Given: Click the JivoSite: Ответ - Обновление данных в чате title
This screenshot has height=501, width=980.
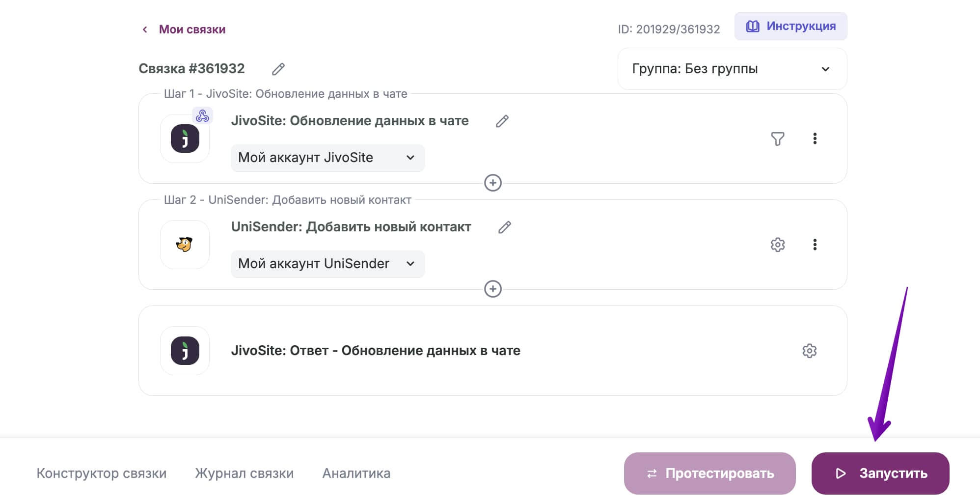Looking at the screenshot, I should [x=376, y=351].
